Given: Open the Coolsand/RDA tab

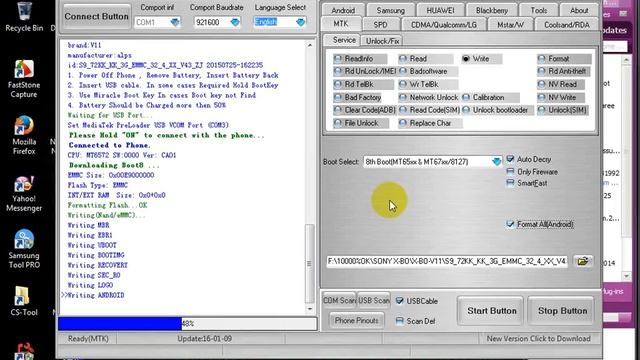Looking at the screenshot, I should coord(567,25).
